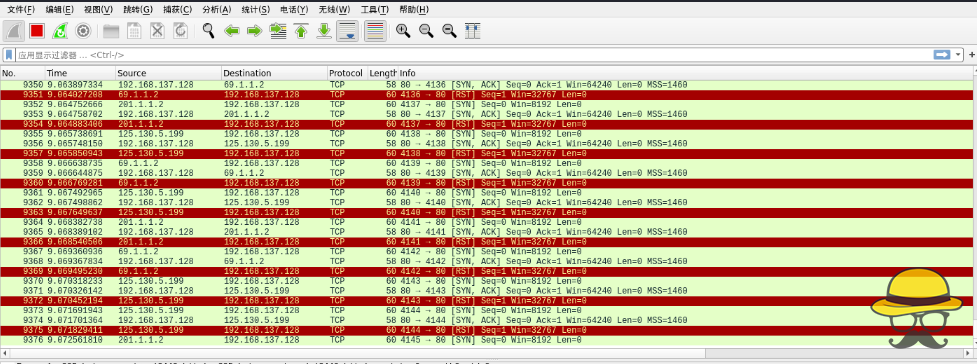Toggle auto-scroll during live capture
979x364 pixels.
pyautogui.click(x=348, y=31)
